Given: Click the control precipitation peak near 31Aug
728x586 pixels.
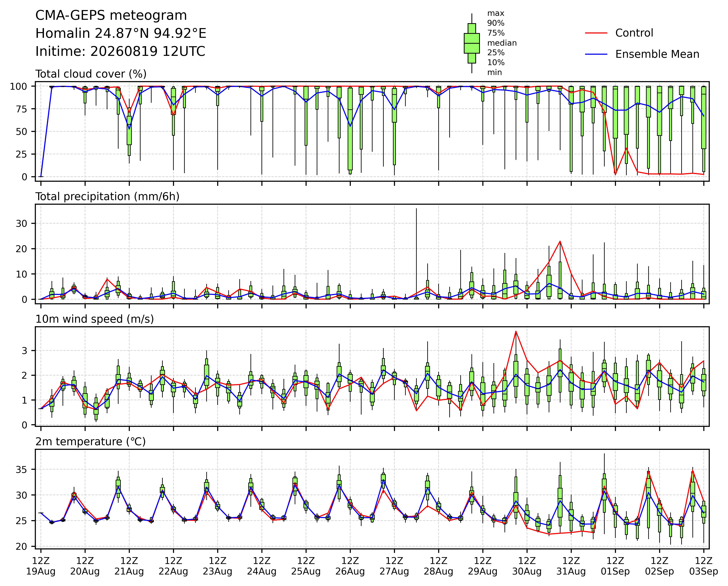Looking at the screenshot, I should point(560,241).
